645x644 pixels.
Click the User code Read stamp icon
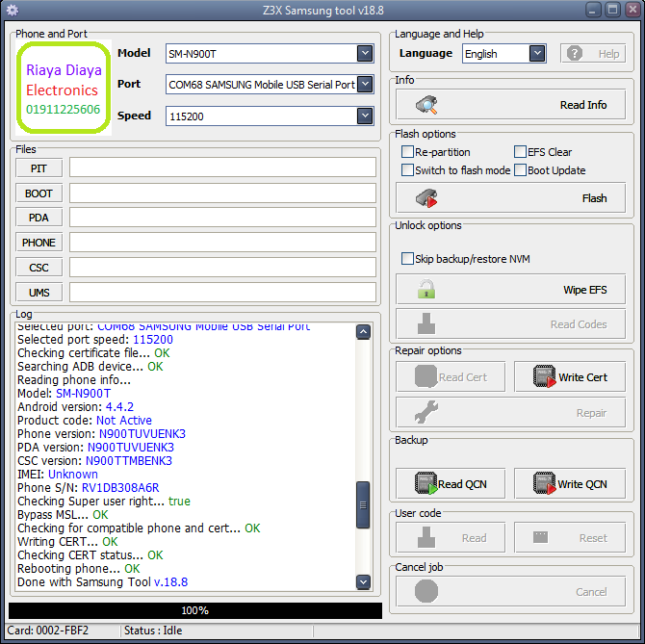426,537
